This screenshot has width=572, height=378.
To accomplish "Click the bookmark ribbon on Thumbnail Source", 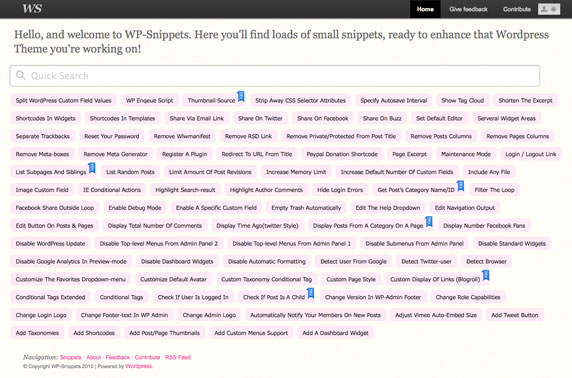I will click(241, 96).
